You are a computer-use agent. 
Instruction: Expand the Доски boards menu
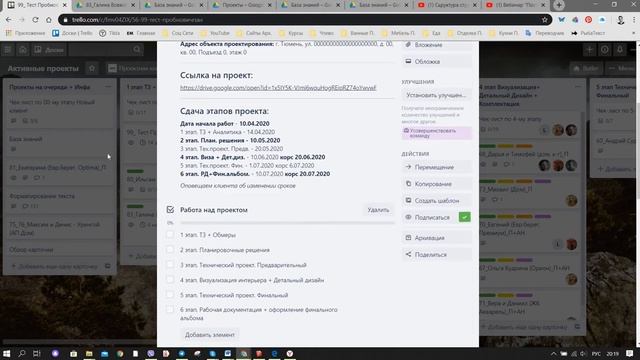pyautogui.click(x=49, y=50)
